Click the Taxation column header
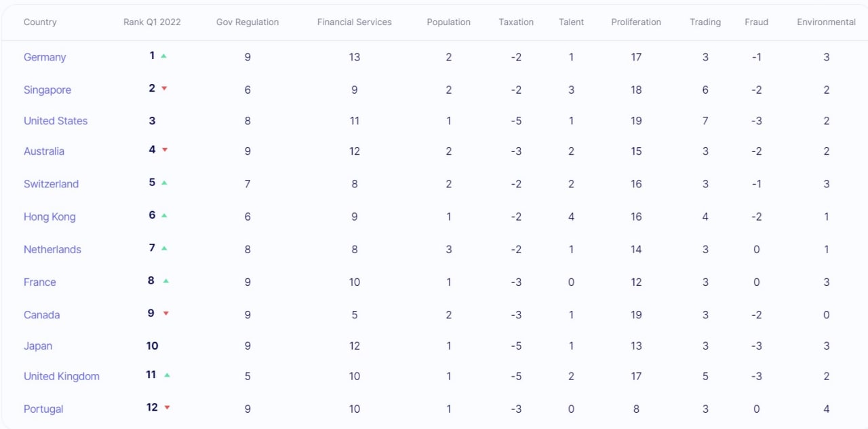Screen dimensions: 868x429 (x=516, y=22)
